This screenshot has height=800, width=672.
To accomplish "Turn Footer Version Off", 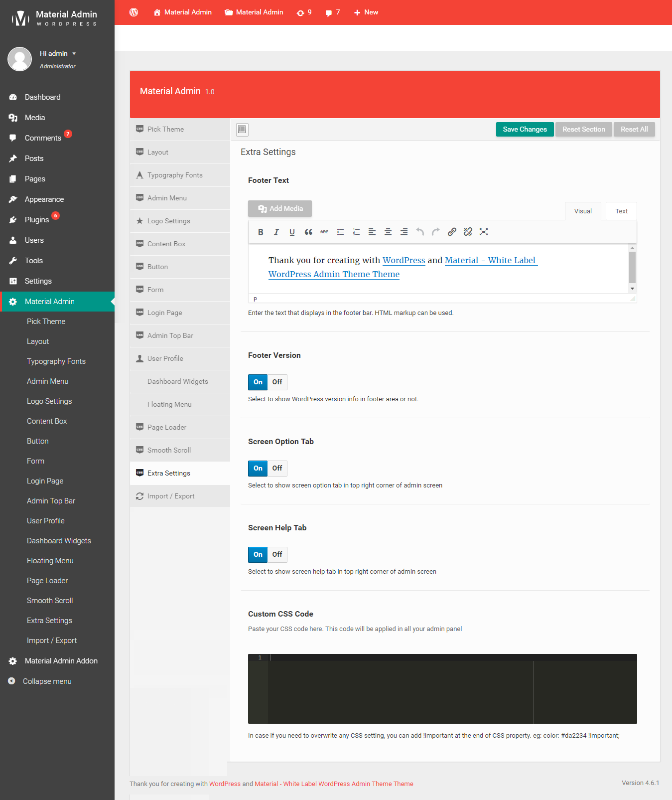I will pos(277,382).
